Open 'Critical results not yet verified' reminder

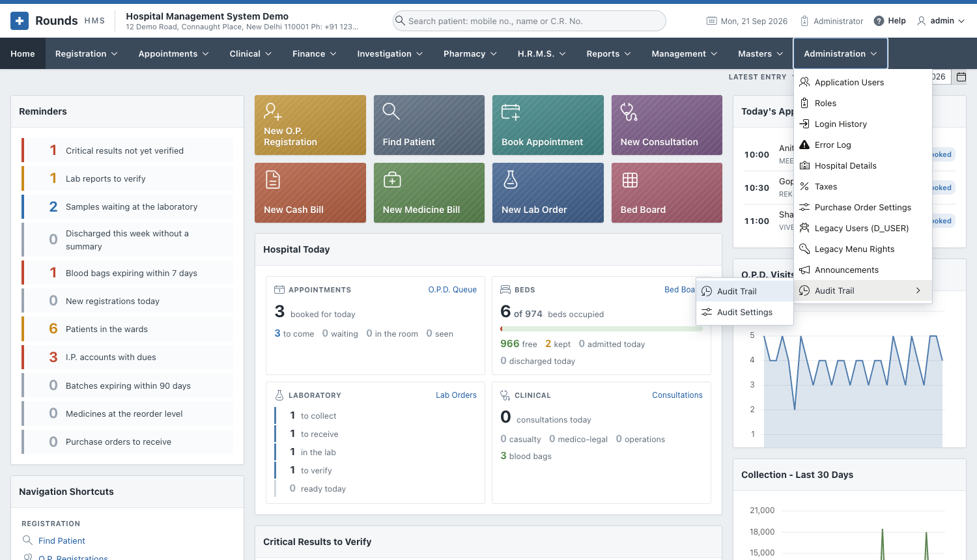(127, 150)
